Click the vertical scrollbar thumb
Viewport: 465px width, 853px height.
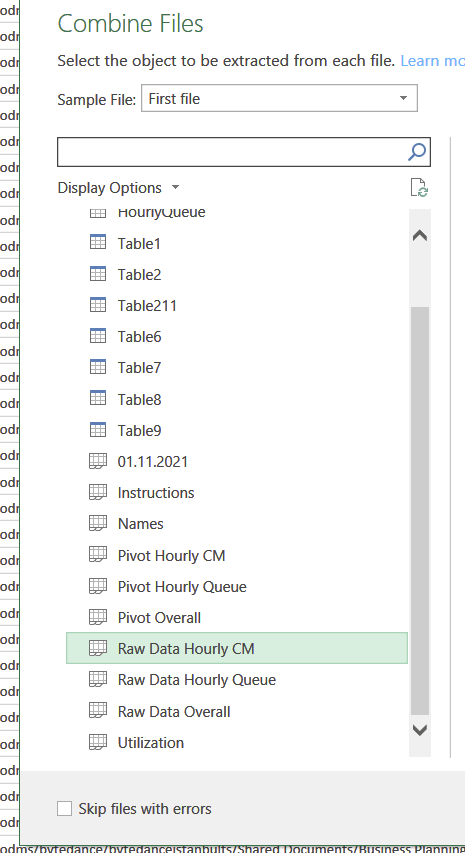coord(419,510)
